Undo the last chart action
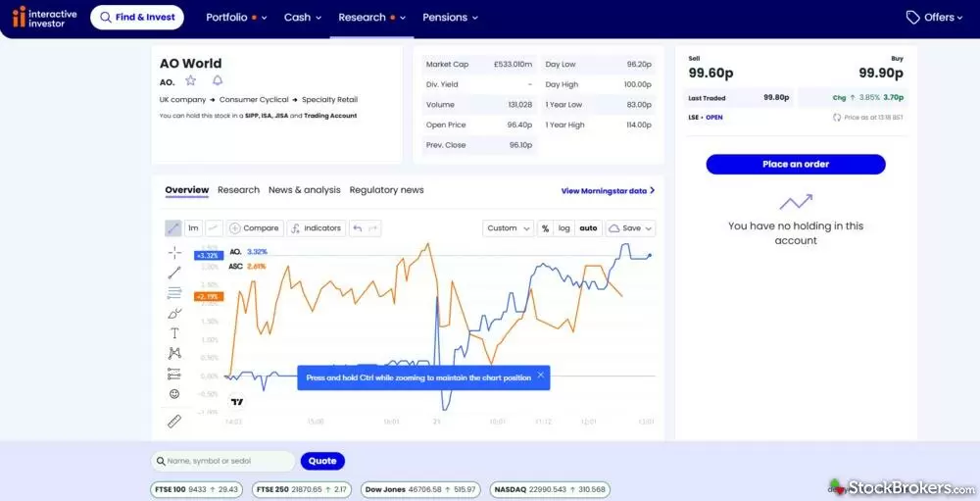 358,228
